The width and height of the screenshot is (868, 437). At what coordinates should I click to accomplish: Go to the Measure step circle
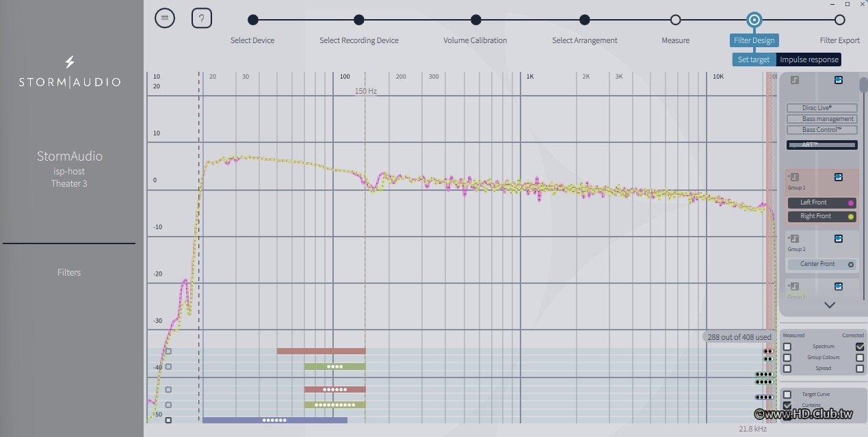point(676,20)
